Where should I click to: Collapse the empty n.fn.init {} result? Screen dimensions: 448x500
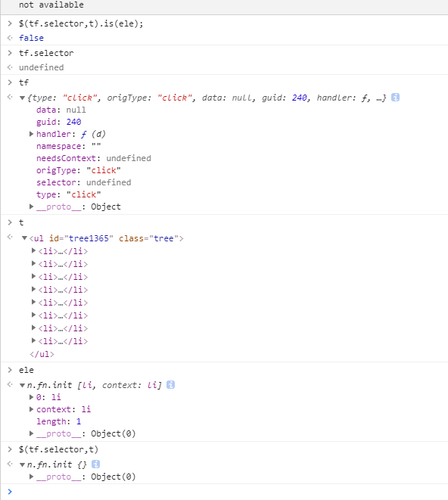pos(23,464)
